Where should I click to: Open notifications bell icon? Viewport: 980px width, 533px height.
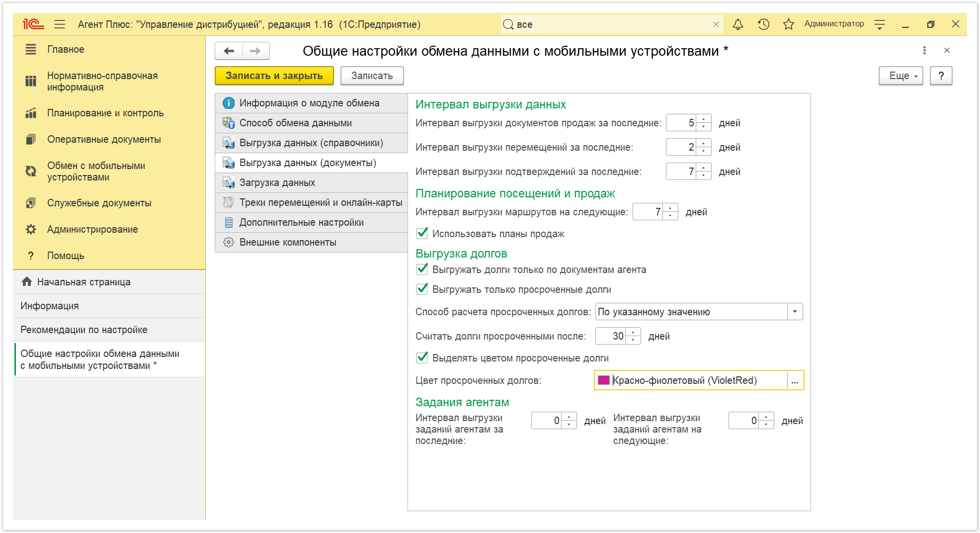pos(738,24)
